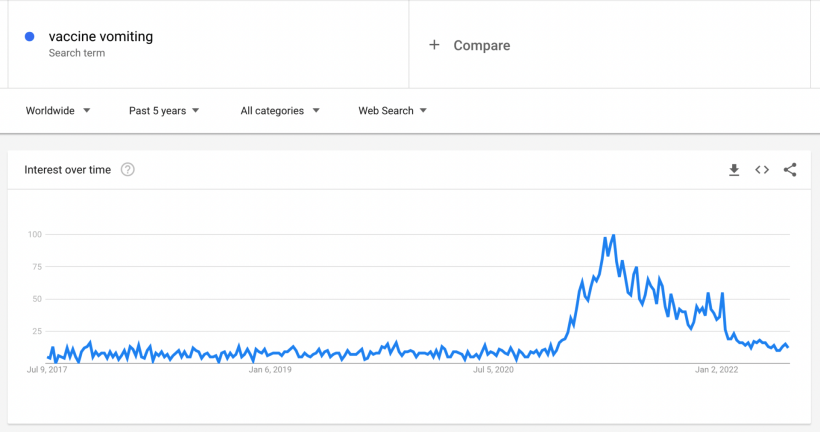Click the Jul 9, 2017 axis label
The height and width of the screenshot is (432, 820).
tap(47, 370)
